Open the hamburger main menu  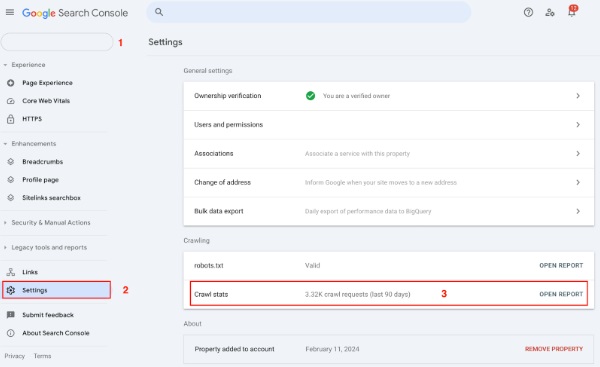point(10,12)
